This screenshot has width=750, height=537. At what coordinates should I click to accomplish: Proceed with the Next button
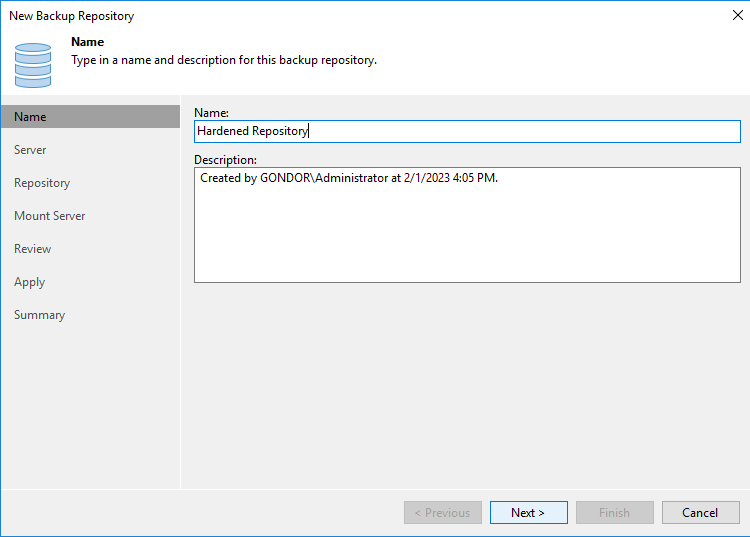529,513
